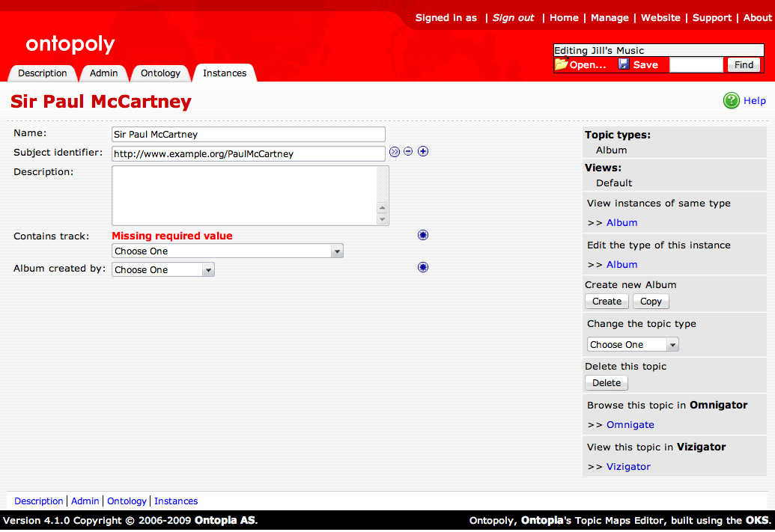Expand the Change the topic type dropdown
Screen dimensions: 775x532
(x=633, y=345)
